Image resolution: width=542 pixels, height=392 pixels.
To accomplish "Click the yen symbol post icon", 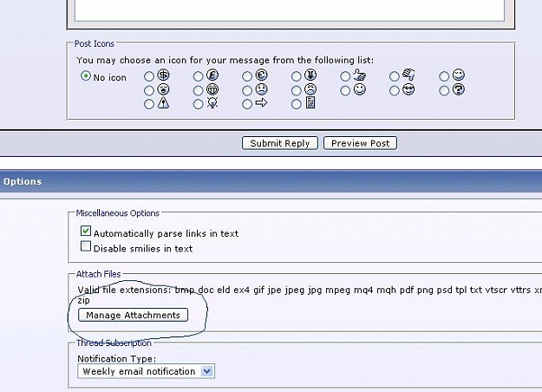I will point(310,75).
